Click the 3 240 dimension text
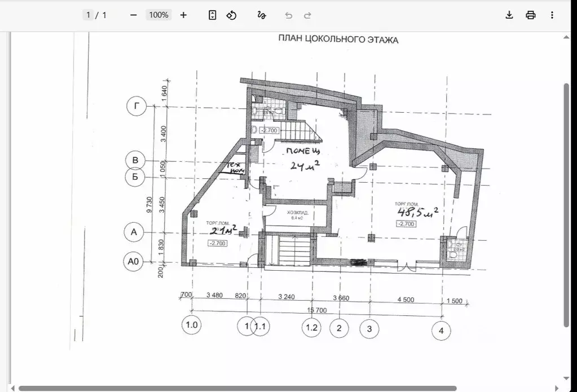The width and height of the screenshot is (577, 392). (287, 297)
